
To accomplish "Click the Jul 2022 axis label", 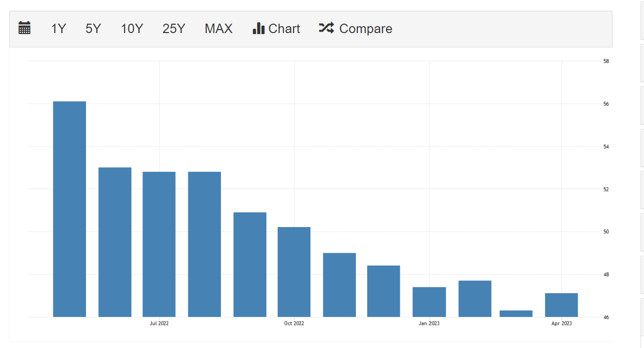I will 159,323.
